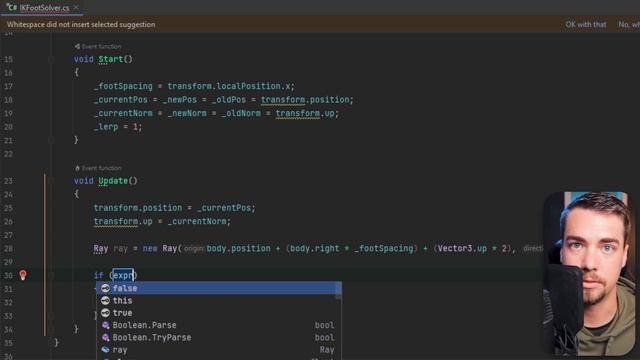Choose Boolean.TryParse completion suggestion
The width and height of the screenshot is (640, 360).
click(219, 338)
